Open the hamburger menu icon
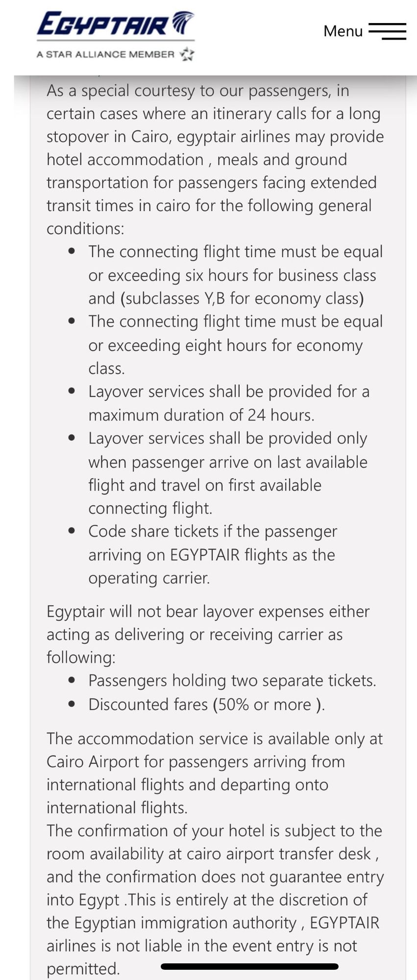 pyautogui.click(x=387, y=31)
